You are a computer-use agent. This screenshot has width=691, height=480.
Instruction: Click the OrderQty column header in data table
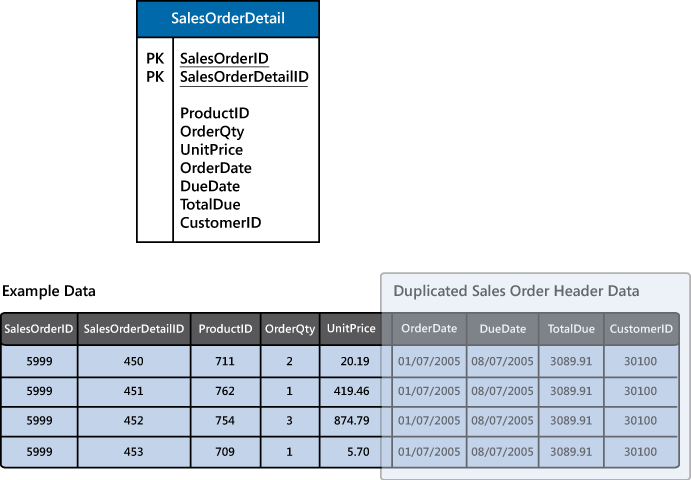tap(290, 329)
